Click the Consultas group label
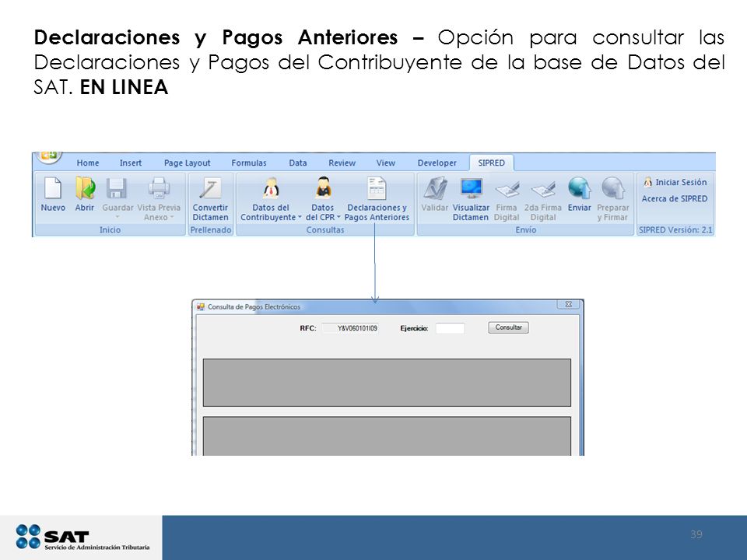This screenshot has height=560, width=747. 325,230
